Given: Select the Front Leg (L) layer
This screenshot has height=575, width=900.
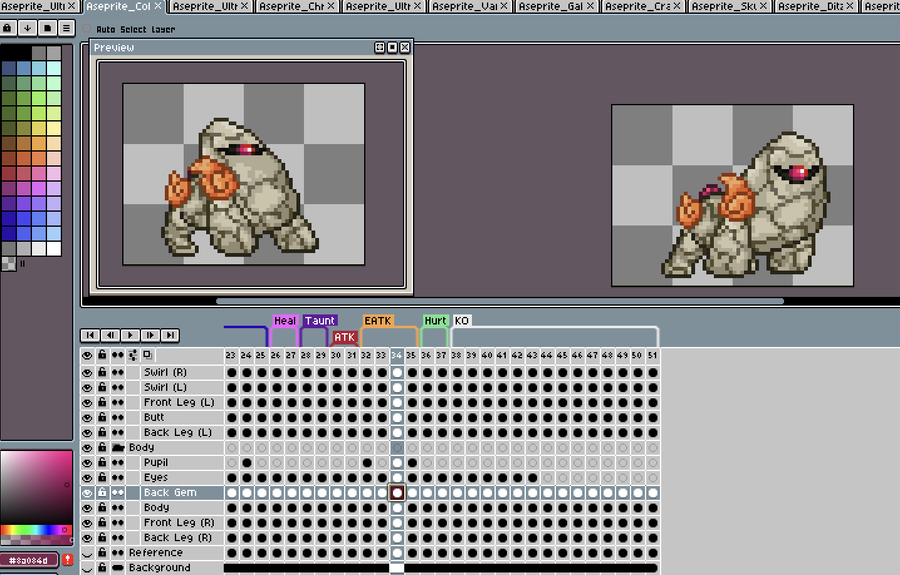Looking at the screenshot, I should click(x=179, y=402).
